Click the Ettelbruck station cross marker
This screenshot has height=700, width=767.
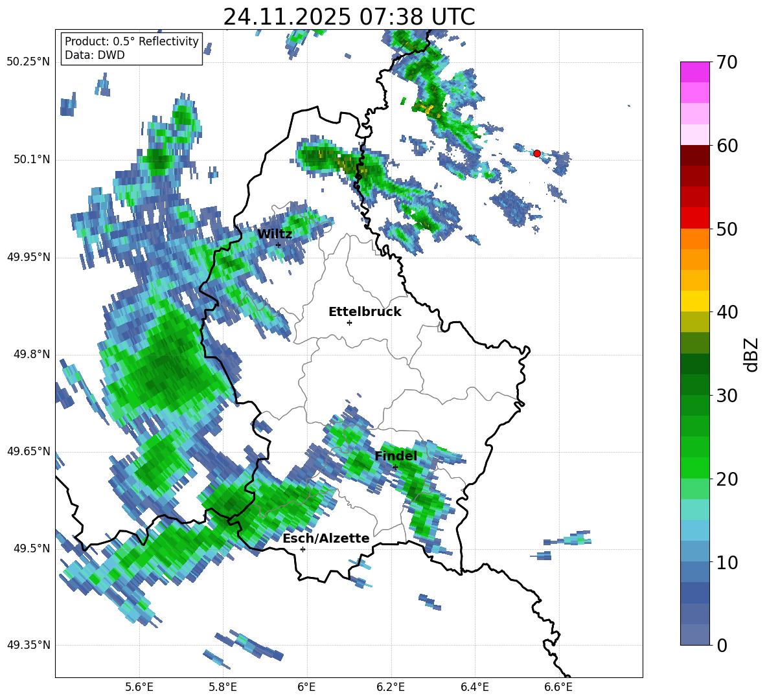point(349,322)
